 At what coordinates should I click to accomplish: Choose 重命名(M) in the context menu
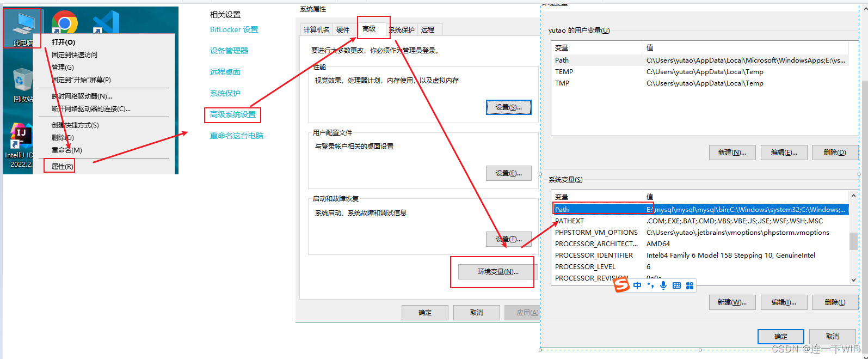pos(66,150)
